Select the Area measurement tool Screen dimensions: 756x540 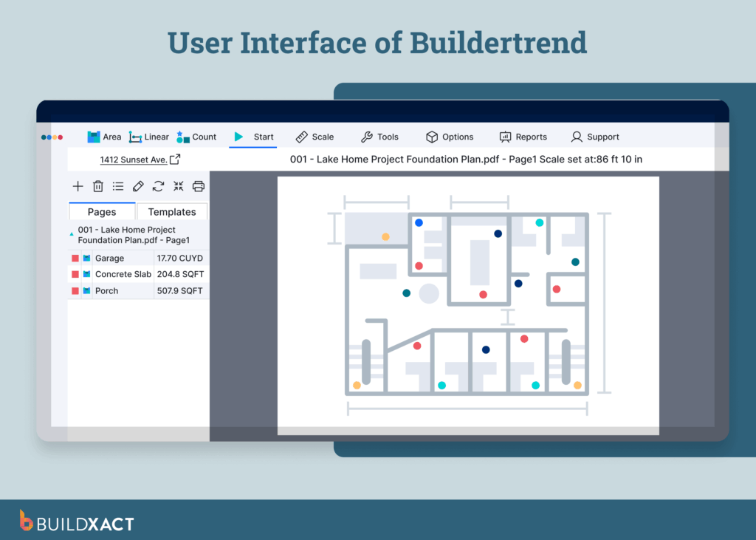(104, 137)
